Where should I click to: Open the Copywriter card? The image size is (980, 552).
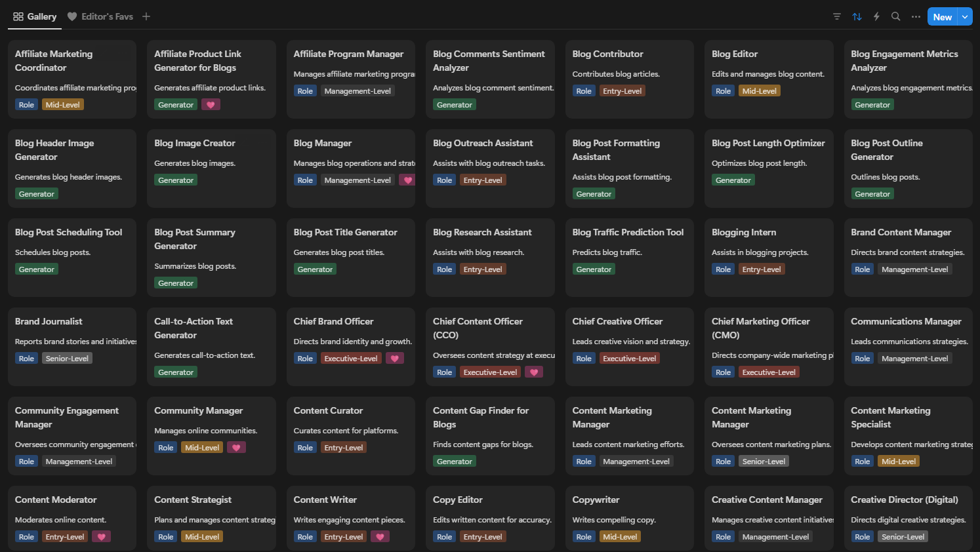click(596, 500)
